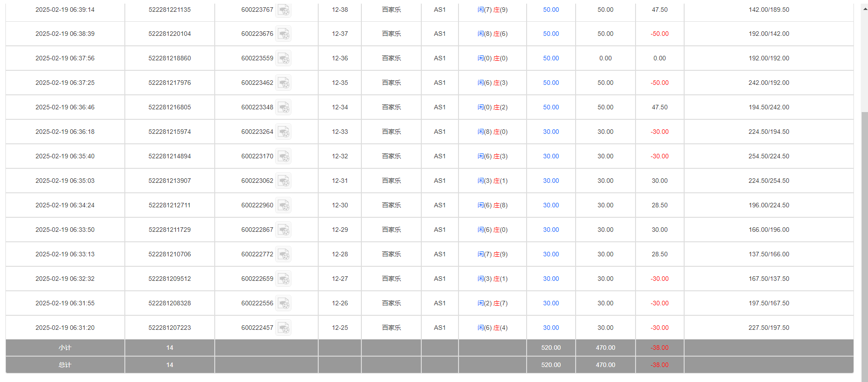
Task: Click replay video icon for 600223264
Action: pyautogui.click(x=283, y=132)
